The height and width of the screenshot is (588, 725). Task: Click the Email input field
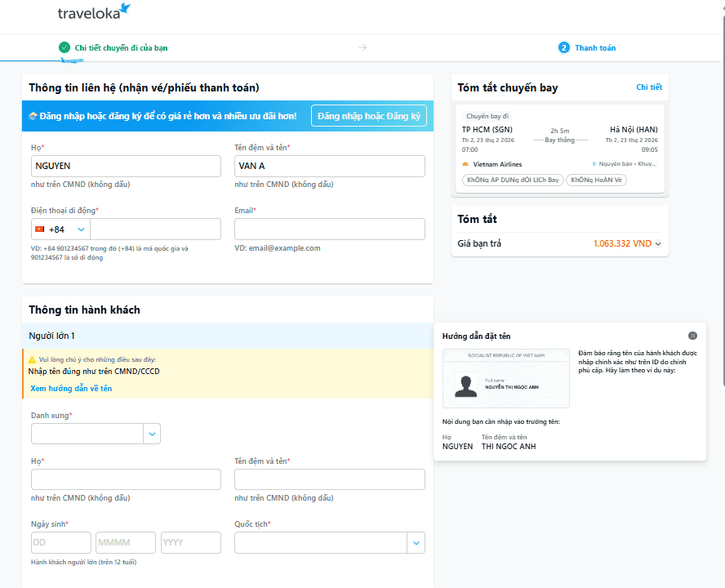click(x=329, y=229)
